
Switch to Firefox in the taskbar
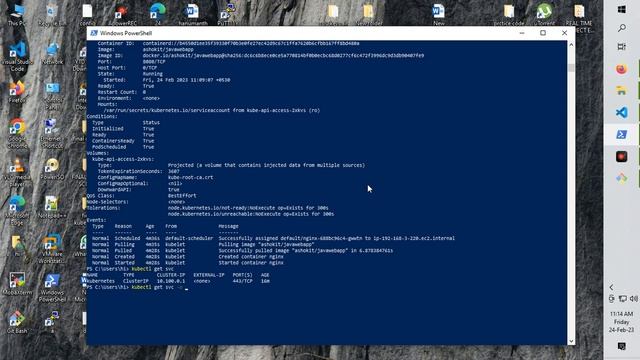click(622, 69)
